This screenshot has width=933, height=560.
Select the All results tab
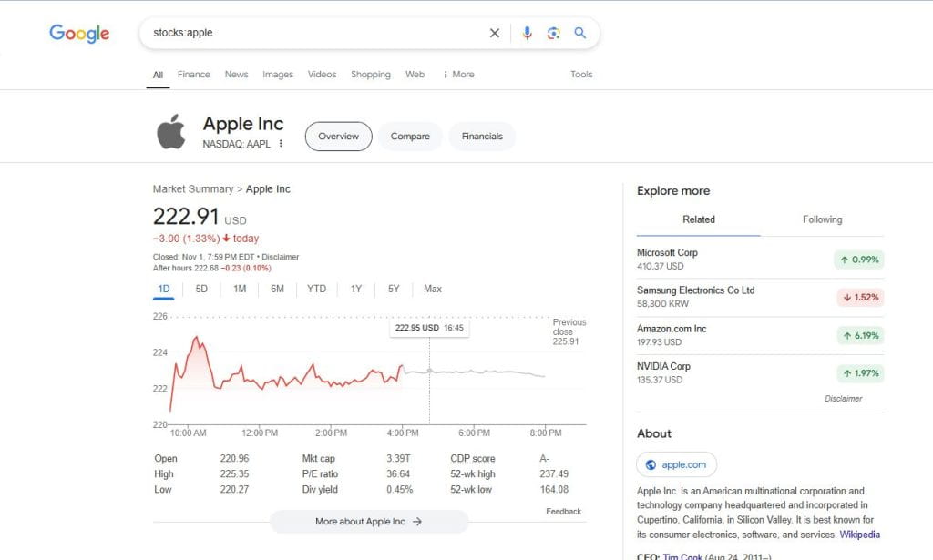(158, 75)
